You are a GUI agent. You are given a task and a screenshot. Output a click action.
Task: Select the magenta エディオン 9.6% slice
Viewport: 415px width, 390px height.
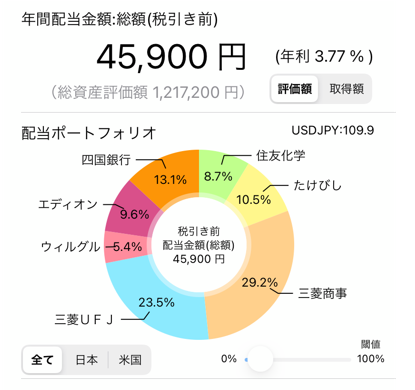(x=133, y=212)
